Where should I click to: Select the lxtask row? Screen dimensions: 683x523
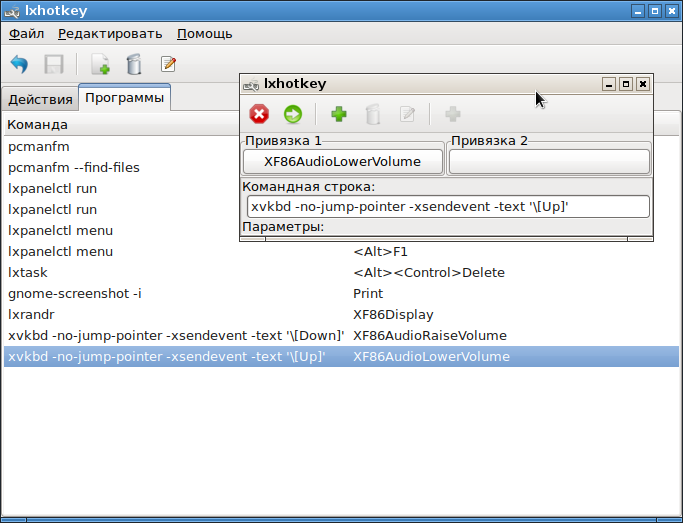341,273
